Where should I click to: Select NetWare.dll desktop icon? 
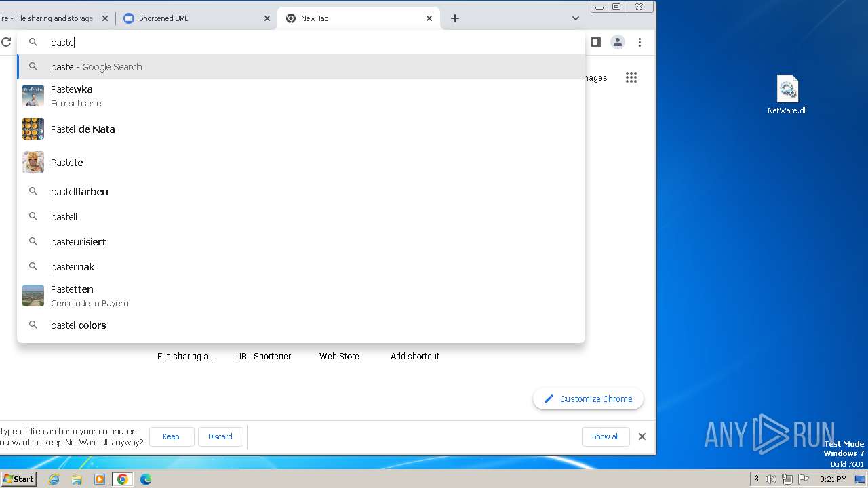pyautogui.click(x=787, y=95)
